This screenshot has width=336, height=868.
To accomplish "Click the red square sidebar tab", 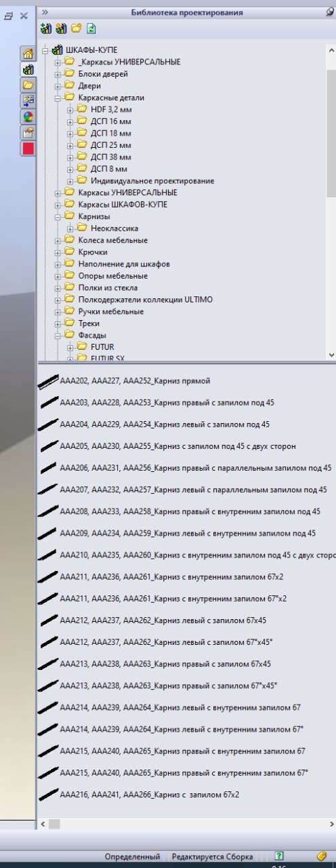I will pos(28,148).
